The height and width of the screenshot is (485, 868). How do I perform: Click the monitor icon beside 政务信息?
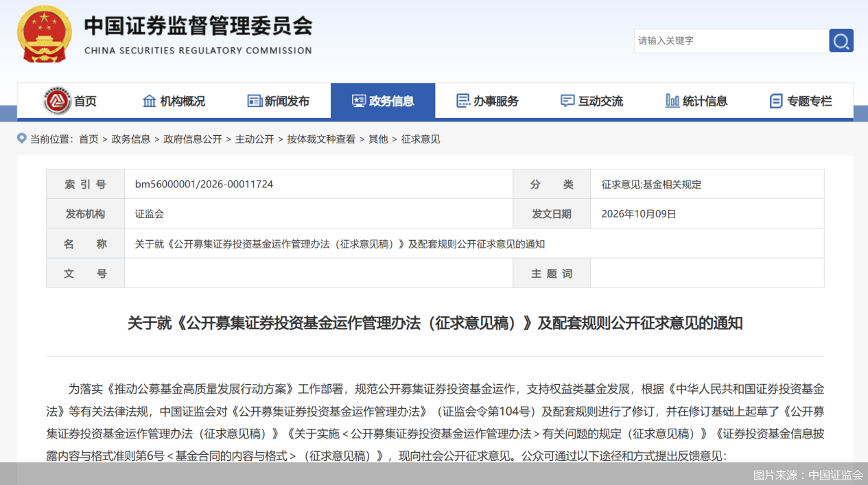pos(359,101)
